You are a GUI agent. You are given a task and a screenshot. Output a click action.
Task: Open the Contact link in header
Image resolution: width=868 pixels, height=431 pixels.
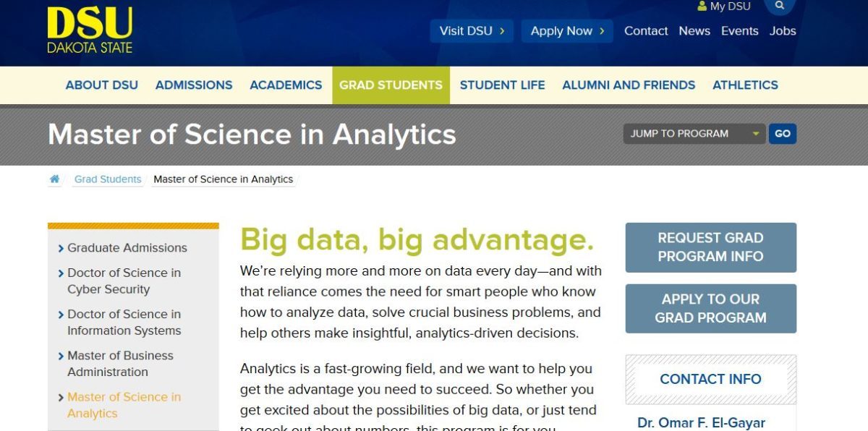(646, 31)
